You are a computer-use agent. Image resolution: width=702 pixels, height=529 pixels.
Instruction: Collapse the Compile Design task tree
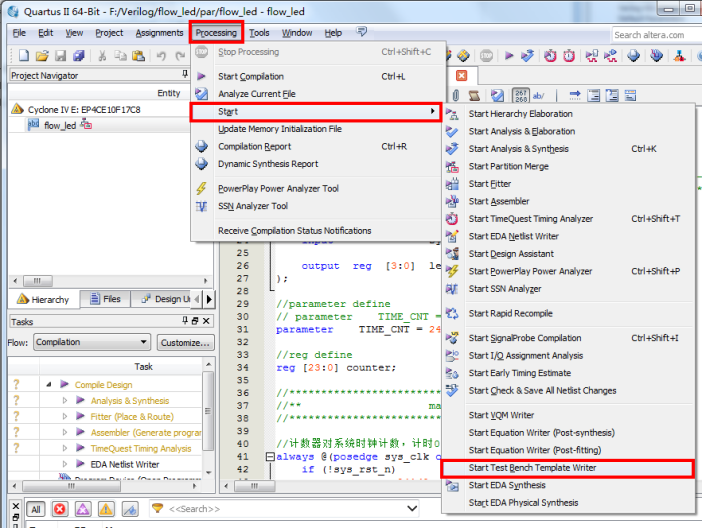tap(49, 384)
